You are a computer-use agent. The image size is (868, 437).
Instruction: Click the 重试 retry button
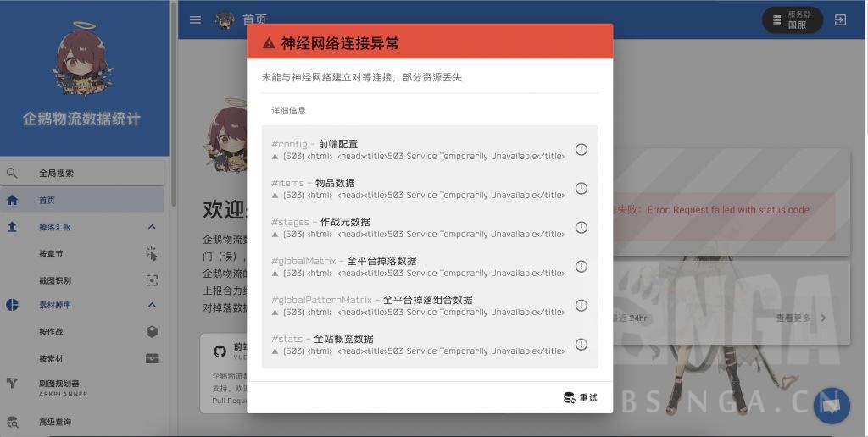pyautogui.click(x=580, y=397)
